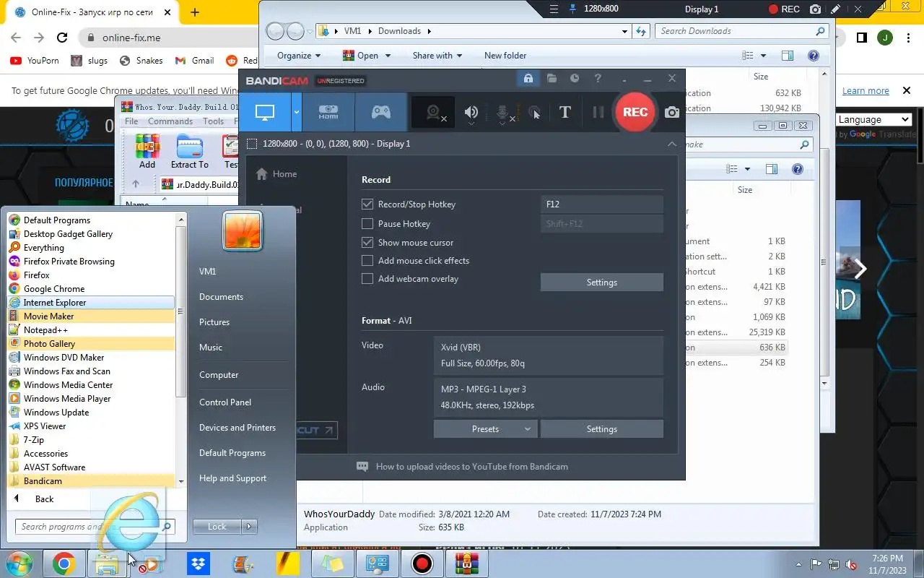924x578 pixels.
Task: Click New folder in Downloads window
Action: (x=505, y=56)
